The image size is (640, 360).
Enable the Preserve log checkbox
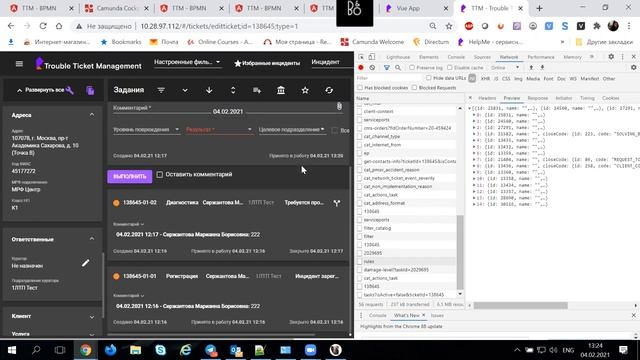pos(412,67)
